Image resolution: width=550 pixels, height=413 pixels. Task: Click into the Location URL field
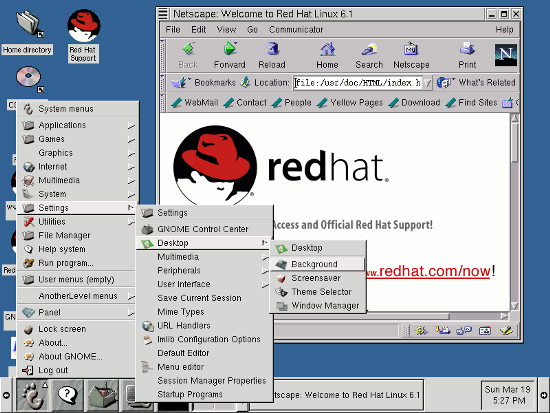(358, 83)
